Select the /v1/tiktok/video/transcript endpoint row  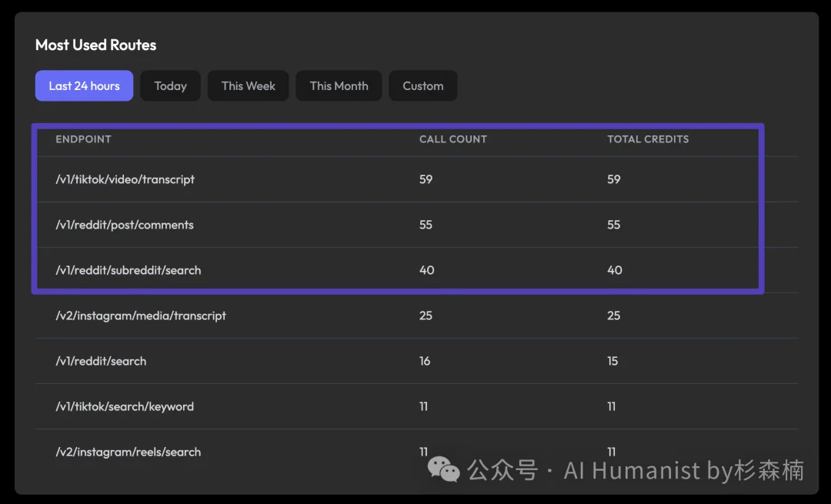(x=125, y=179)
